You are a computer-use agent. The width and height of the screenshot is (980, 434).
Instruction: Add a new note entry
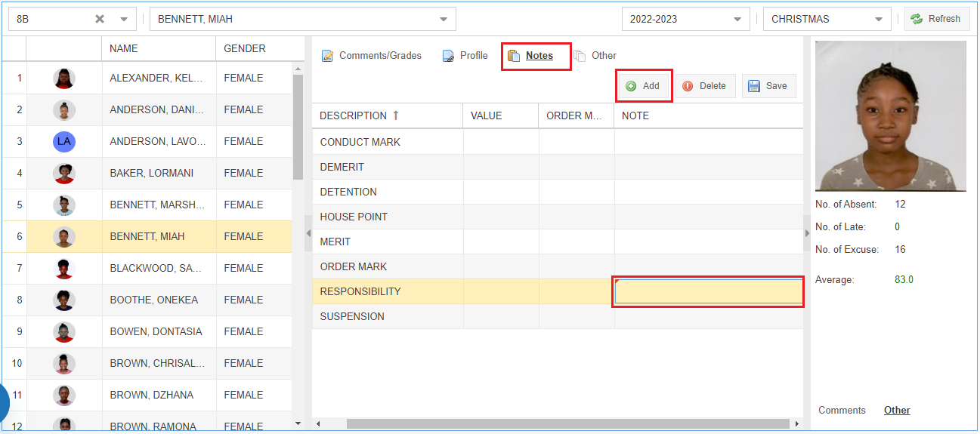[x=644, y=86]
